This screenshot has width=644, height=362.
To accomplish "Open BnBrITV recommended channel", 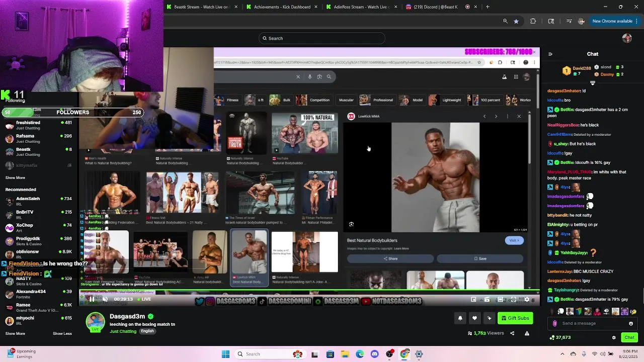I will [39, 215].
